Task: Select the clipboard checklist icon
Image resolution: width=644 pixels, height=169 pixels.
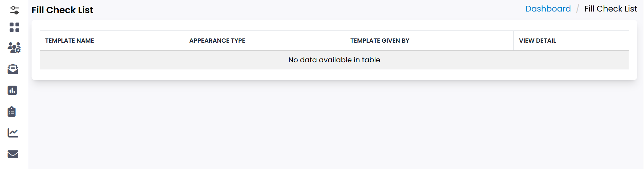Action: 12,111
